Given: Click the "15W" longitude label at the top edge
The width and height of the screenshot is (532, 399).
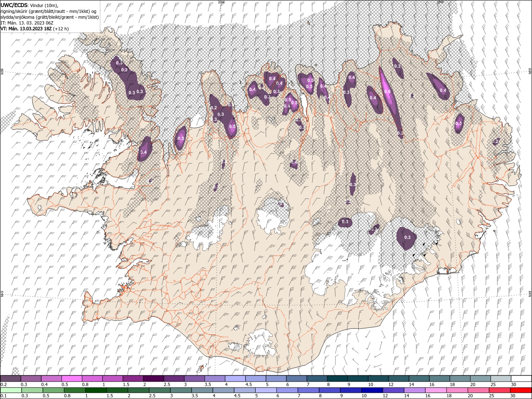Looking at the screenshot, I should click(440, 2).
